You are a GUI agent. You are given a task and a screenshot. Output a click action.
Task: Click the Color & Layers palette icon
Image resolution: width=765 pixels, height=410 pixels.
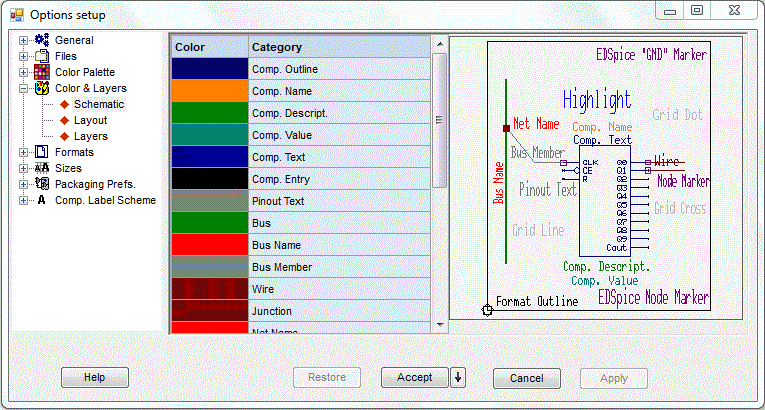coord(42,88)
